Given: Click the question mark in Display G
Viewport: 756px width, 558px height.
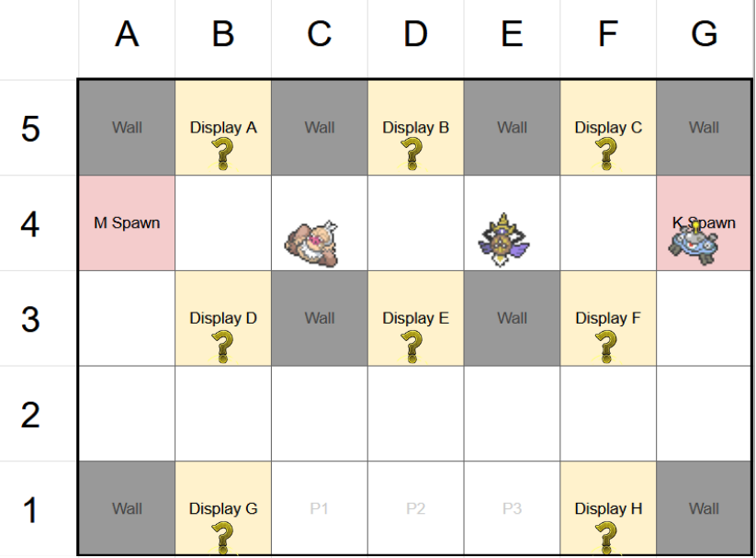Looking at the screenshot, I should click(223, 536).
